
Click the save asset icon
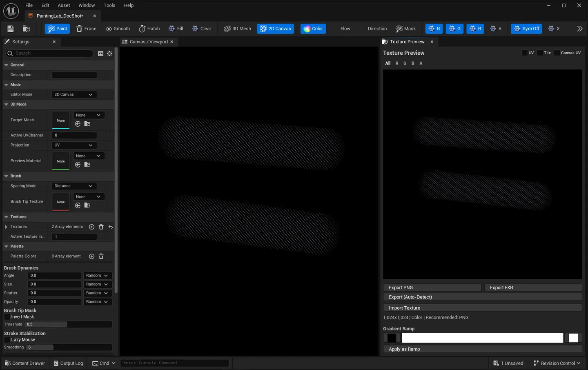[x=11, y=29]
